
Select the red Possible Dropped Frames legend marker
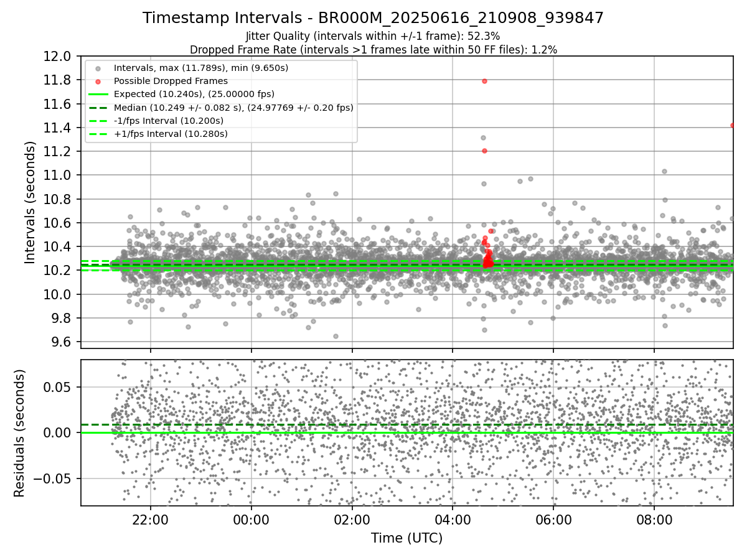click(98, 81)
